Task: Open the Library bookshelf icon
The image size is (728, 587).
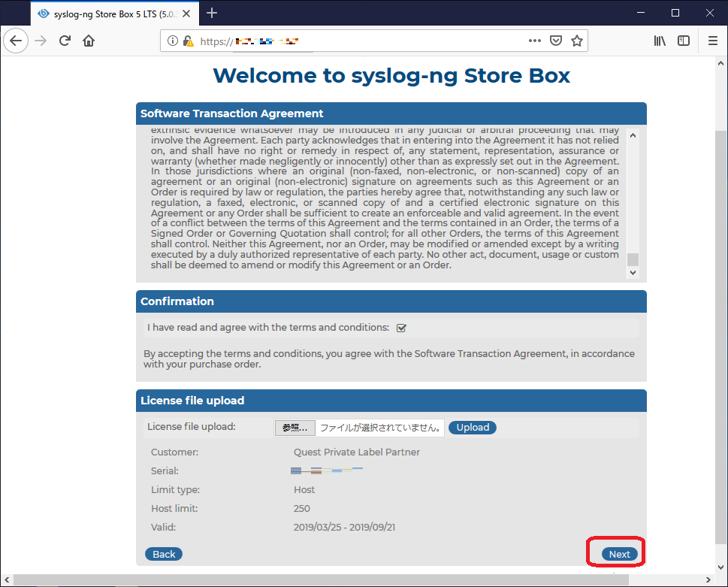Action: point(660,41)
